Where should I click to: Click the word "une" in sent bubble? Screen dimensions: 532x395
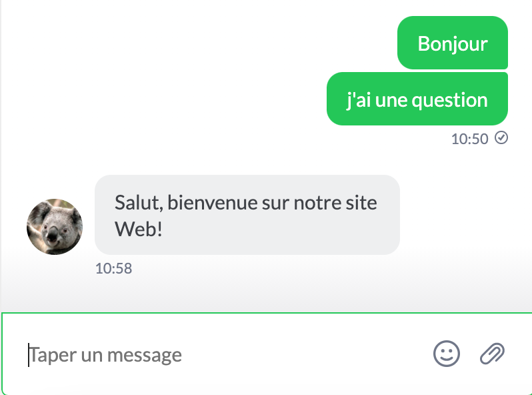(391, 100)
